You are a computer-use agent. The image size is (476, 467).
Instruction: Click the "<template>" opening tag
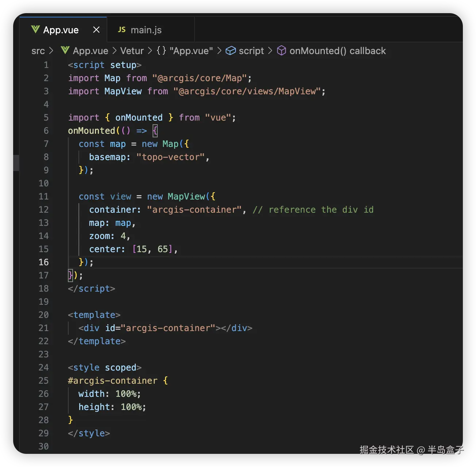point(94,315)
